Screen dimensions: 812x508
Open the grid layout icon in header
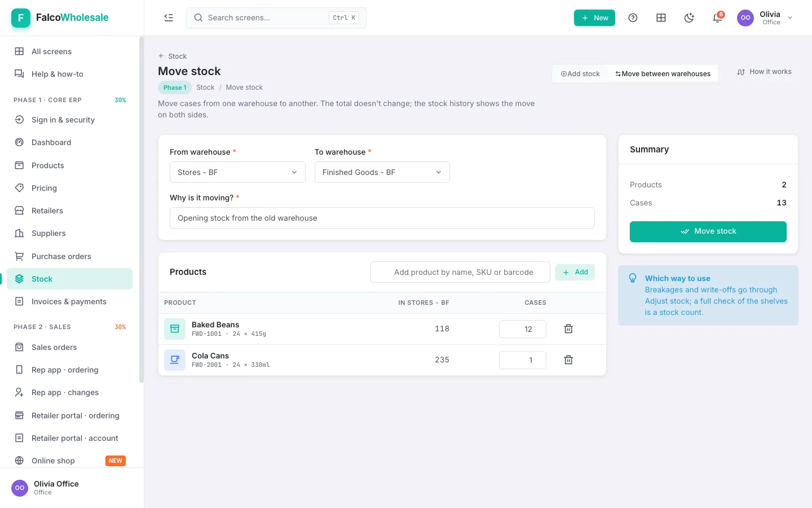click(661, 17)
